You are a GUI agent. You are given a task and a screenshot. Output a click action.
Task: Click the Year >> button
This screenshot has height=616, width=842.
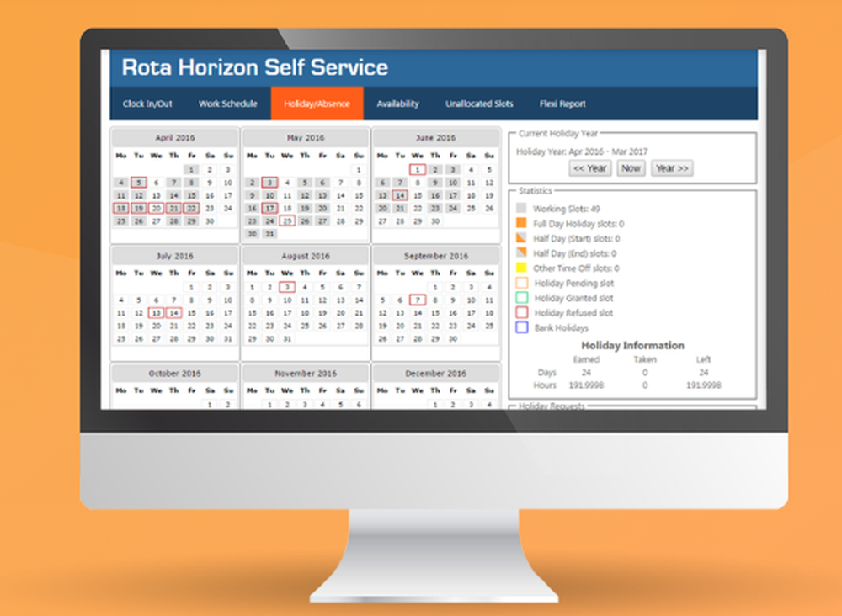[x=672, y=168]
